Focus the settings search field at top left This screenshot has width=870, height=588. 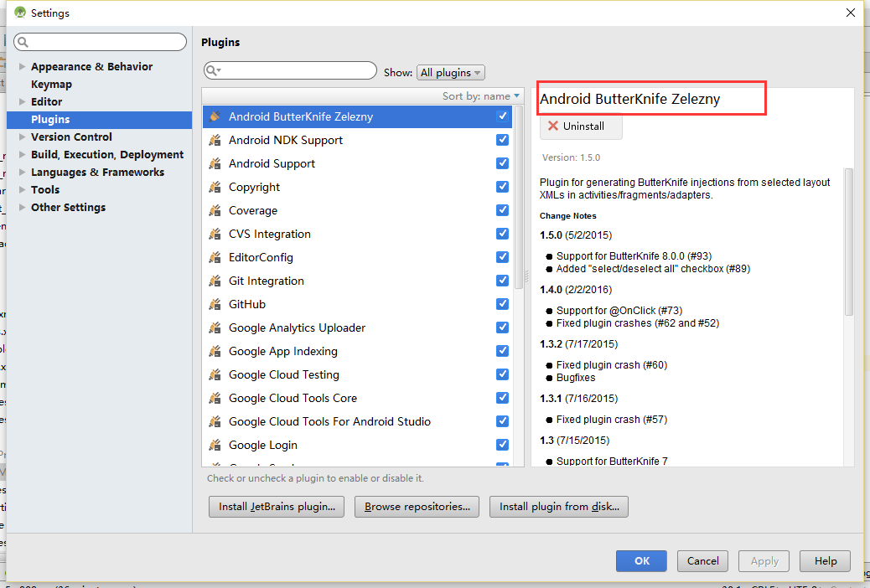(x=101, y=42)
